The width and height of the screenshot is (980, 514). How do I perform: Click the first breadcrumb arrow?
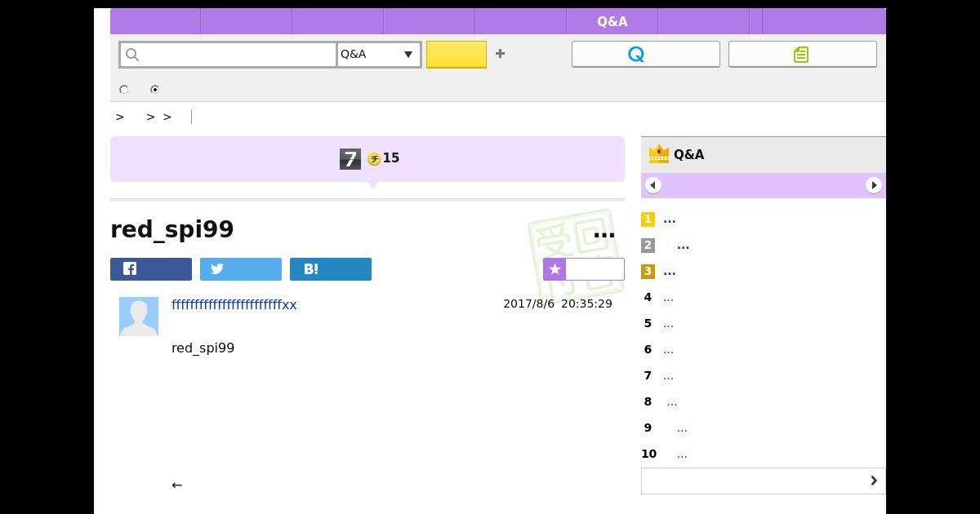click(120, 117)
